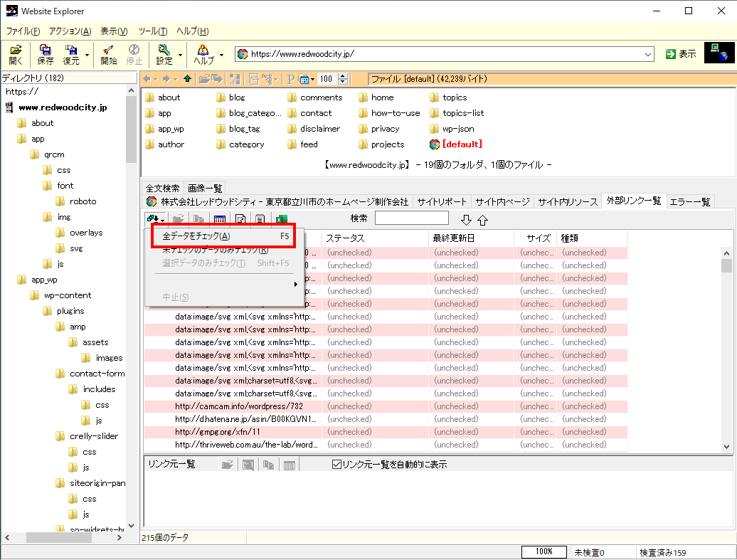Open the about folder in file pane
This screenshot has height=560, width=737.
163,97
